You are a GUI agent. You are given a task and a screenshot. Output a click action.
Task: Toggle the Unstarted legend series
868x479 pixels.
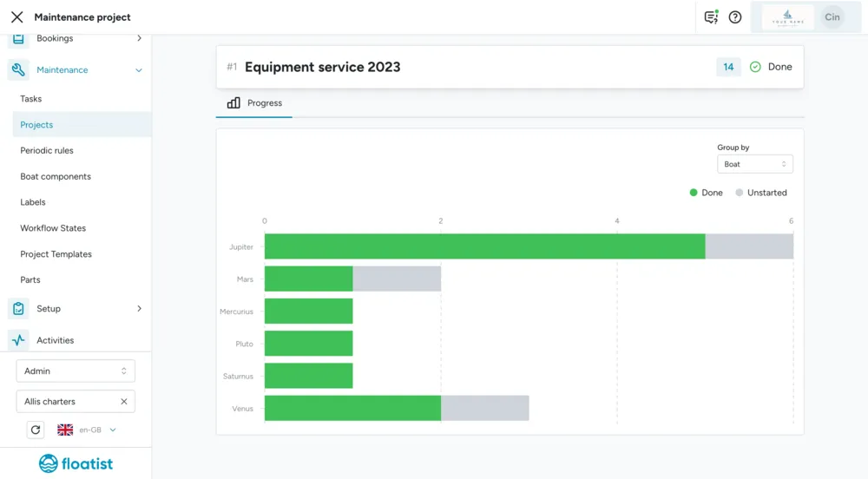pos(760,193)
